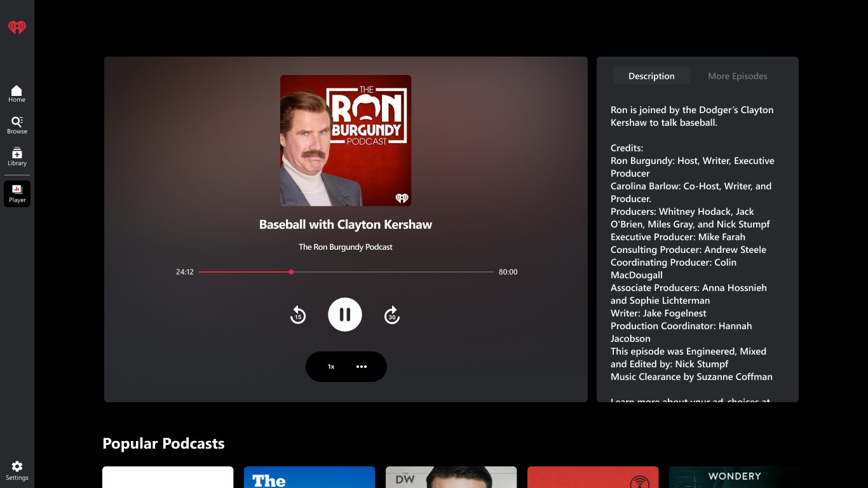
Task: Select the Description tab
Action: point(651,76)
